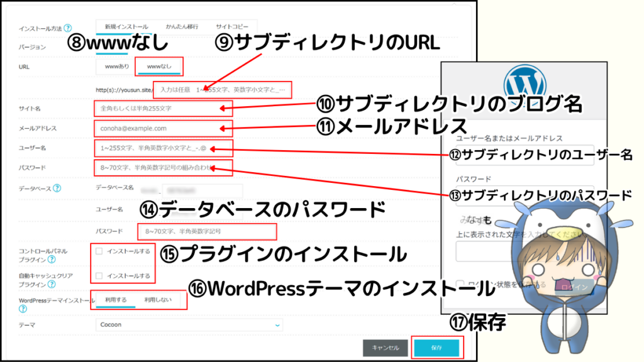The width and height of the screenshot is (644, 362).
Task: Click the database パスワード input field
Action: click(x=207, y=232)
